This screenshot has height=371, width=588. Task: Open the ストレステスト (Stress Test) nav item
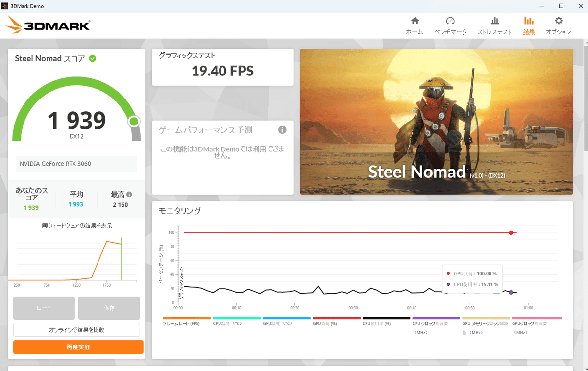[494, 26]
